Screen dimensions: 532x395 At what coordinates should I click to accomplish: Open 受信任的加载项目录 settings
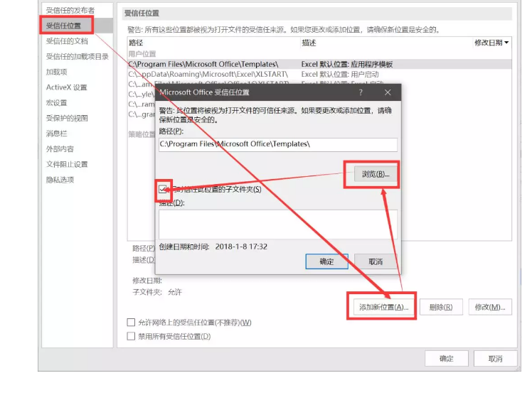(x=78, y=57)
